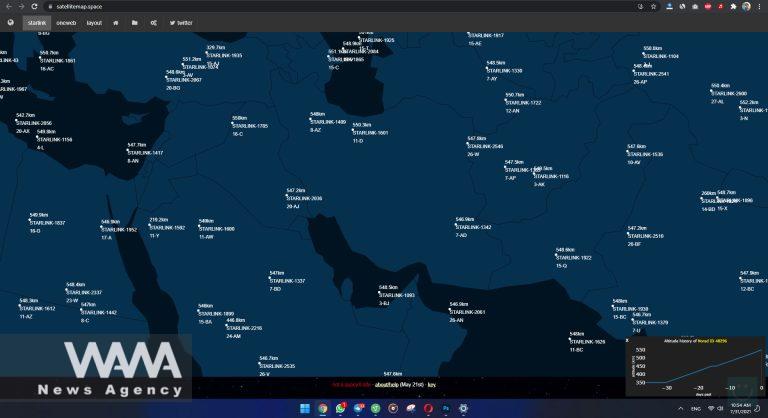This screenshot has width=768, height=418.
Task: Open the twitter link
Action: click(x=181, y=23)
